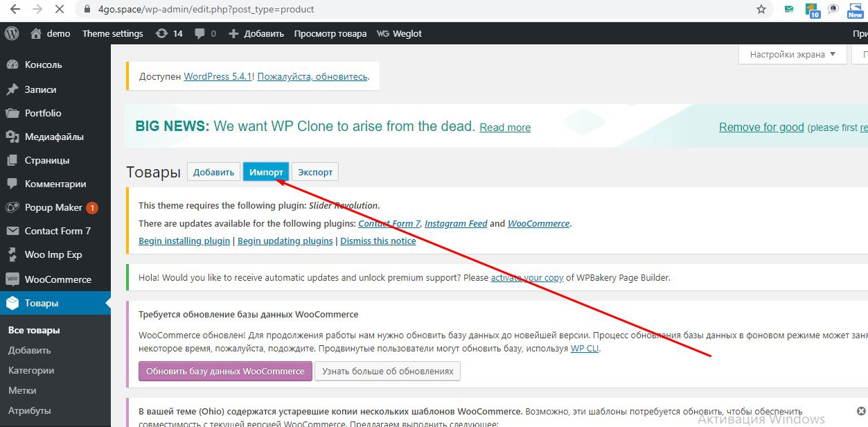Open Комментарии in the sidebar
This screenshot has width=868, height=427.
point(55,184)
